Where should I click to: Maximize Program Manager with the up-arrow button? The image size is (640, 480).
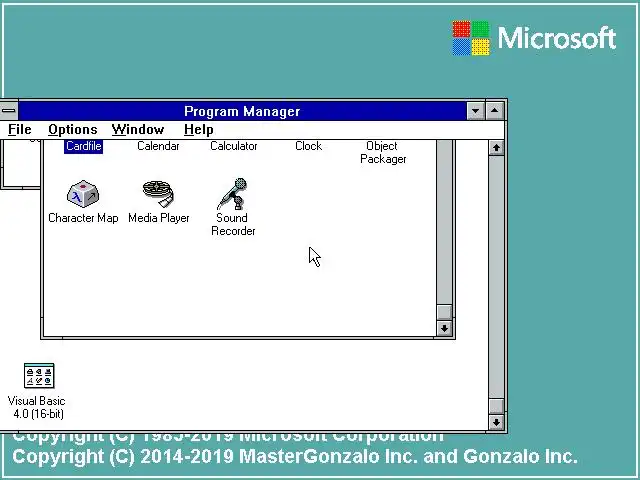tap(495, 111)
